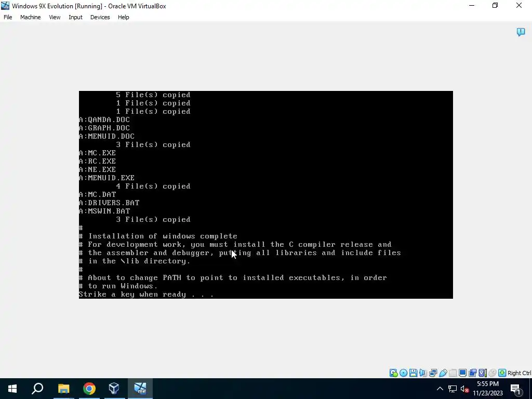Click the shared folders indicator
532x399 pixels.
coord(453,373)
